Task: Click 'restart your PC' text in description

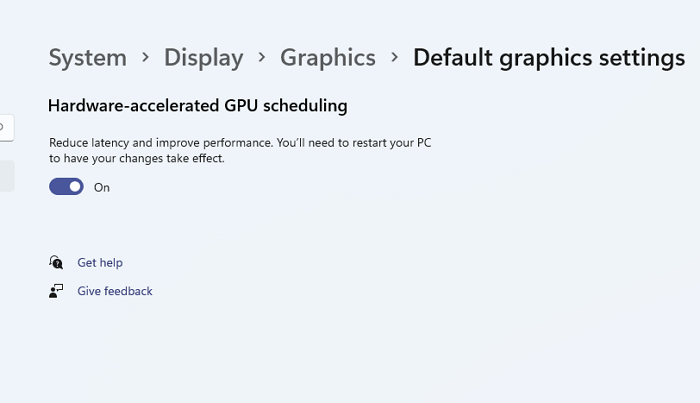Action: 393,143
